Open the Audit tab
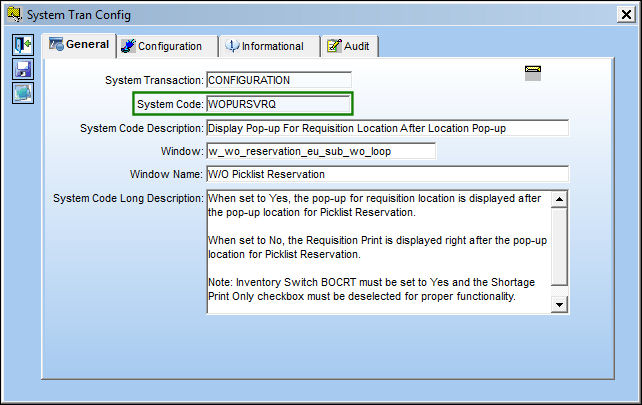Screen dimensions: 642x405 [x=349, y=46]
